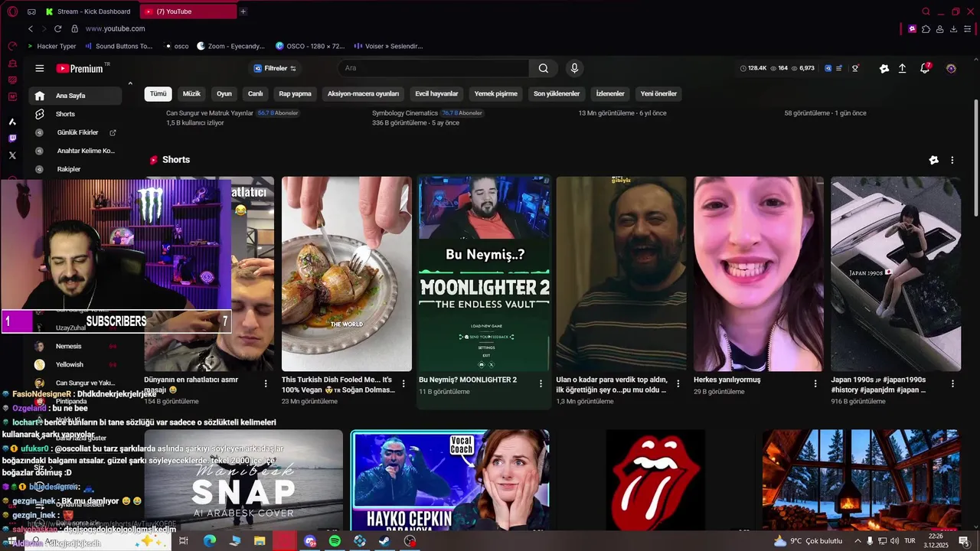The image size is (980, 551).
Task: Show hidden system tray icons
Action: point(857,541)
